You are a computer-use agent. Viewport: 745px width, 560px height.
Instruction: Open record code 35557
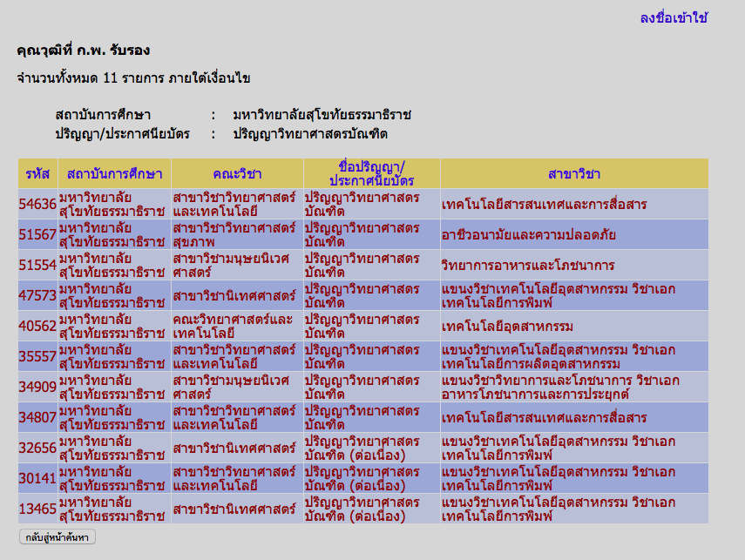coord(37,356)
